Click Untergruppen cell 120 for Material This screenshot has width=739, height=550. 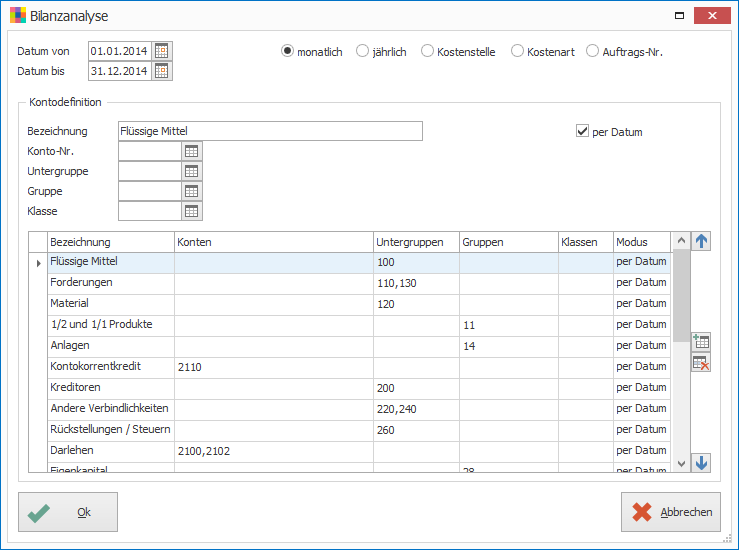416,305
